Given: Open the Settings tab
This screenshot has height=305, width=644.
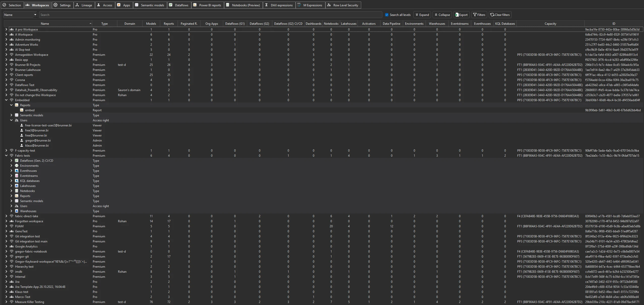Looking at the screenshot, I should [x=63, y=5].
